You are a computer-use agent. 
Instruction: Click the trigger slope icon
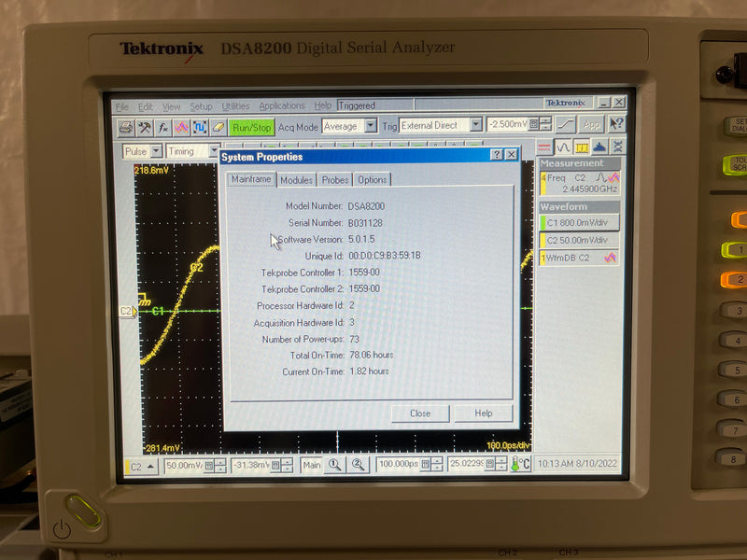click(x=566, y=125)
